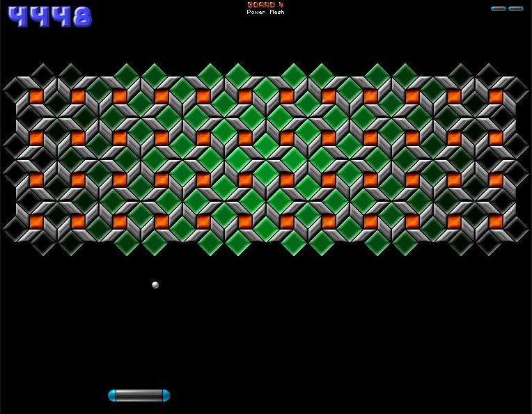Screen dimensions: 532x414
Task: Click the blue 4448 score display
Action: click(x=49, y=17)
